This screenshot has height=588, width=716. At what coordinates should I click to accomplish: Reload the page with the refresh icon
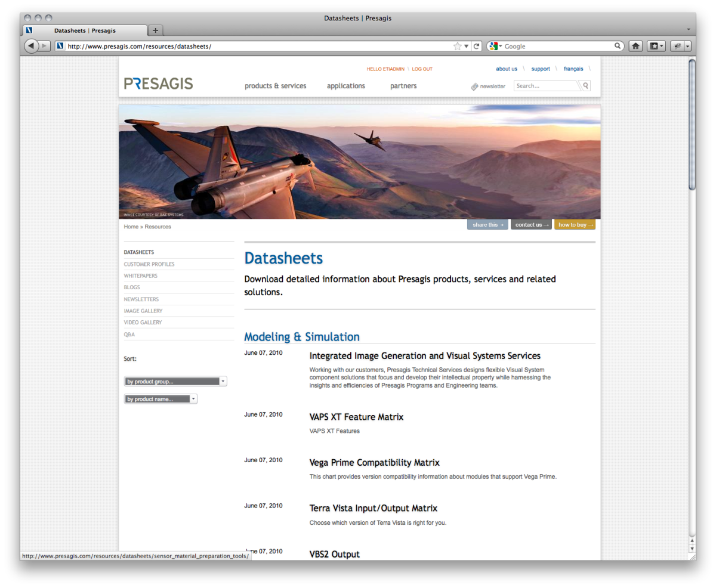[477, 46]
